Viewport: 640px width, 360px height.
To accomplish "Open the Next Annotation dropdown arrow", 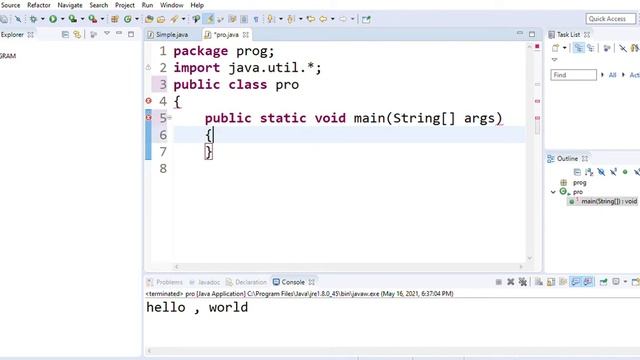I will 280,19.
